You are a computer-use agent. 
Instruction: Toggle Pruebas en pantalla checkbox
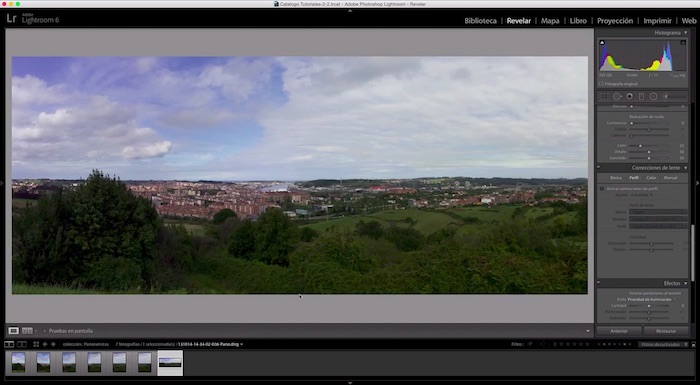[x=45, y=331]
